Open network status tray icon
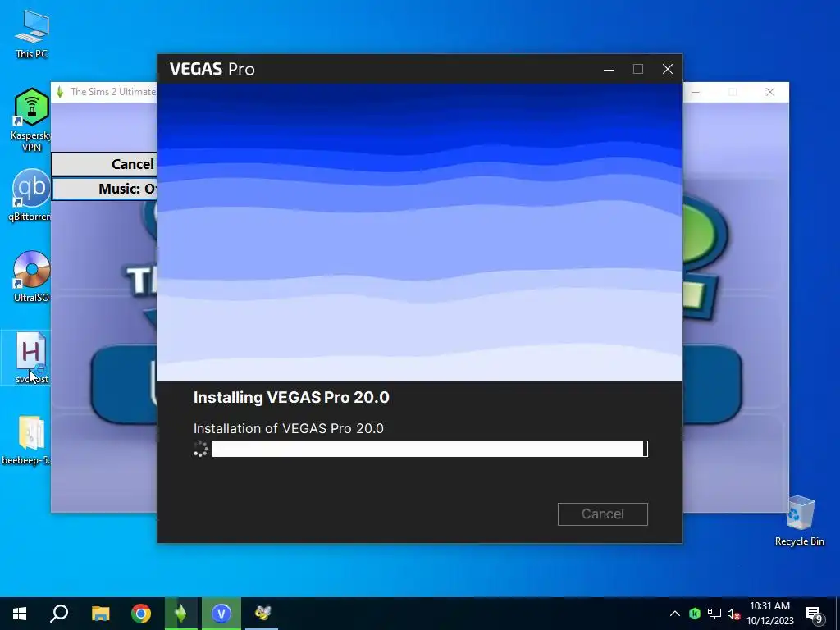 [714, 614]
